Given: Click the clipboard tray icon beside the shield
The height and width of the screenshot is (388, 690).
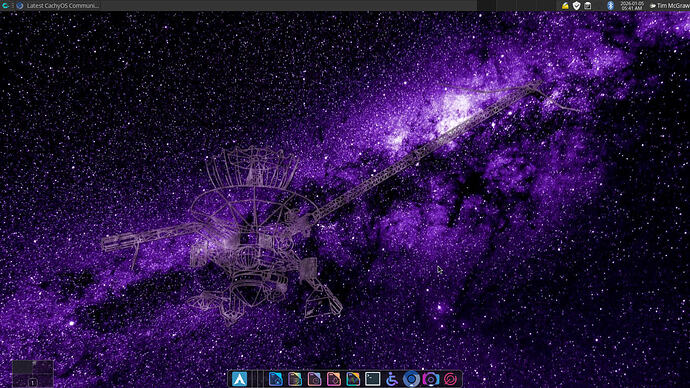Looking at the screenshot, I should (x=587, y=6).
